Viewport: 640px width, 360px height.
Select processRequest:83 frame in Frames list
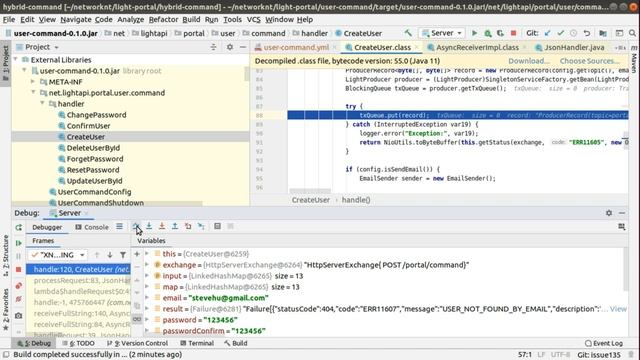click(79, 280)
